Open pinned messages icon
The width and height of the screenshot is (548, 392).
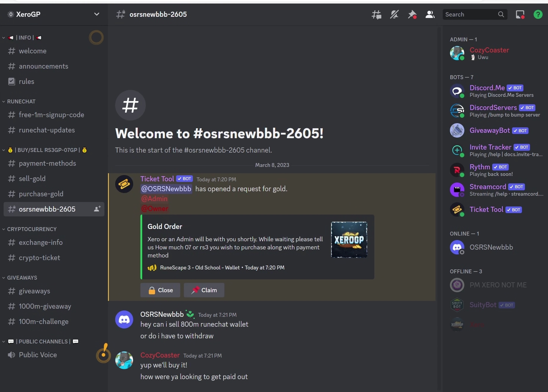point(412,14)
